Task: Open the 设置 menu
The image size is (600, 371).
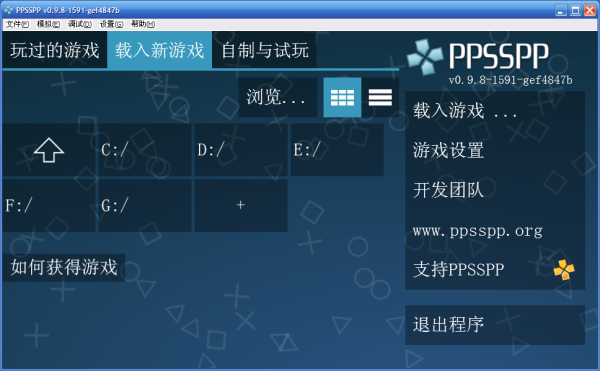Action: pos(111,24)
